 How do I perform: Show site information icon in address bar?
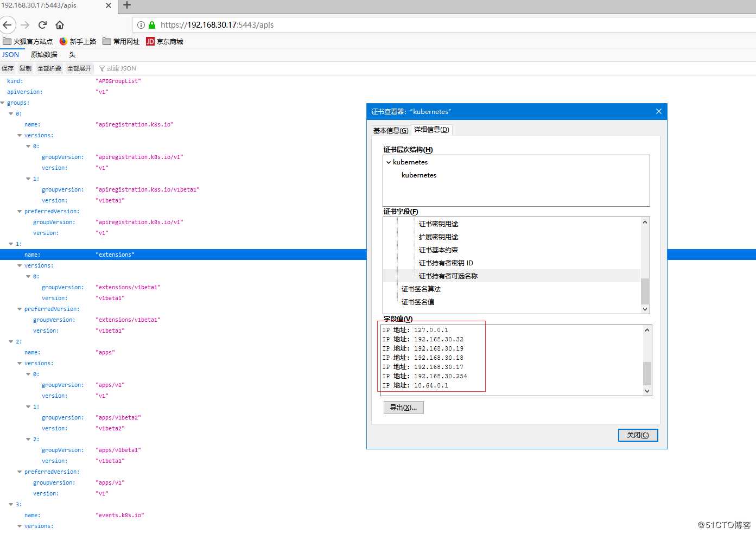[x=141, y=25]
